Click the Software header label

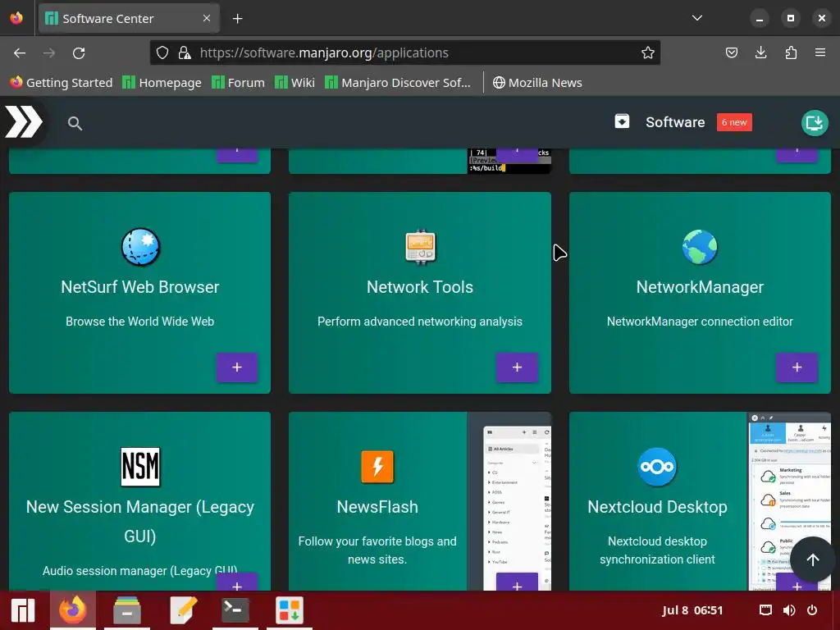coord(675,122)
